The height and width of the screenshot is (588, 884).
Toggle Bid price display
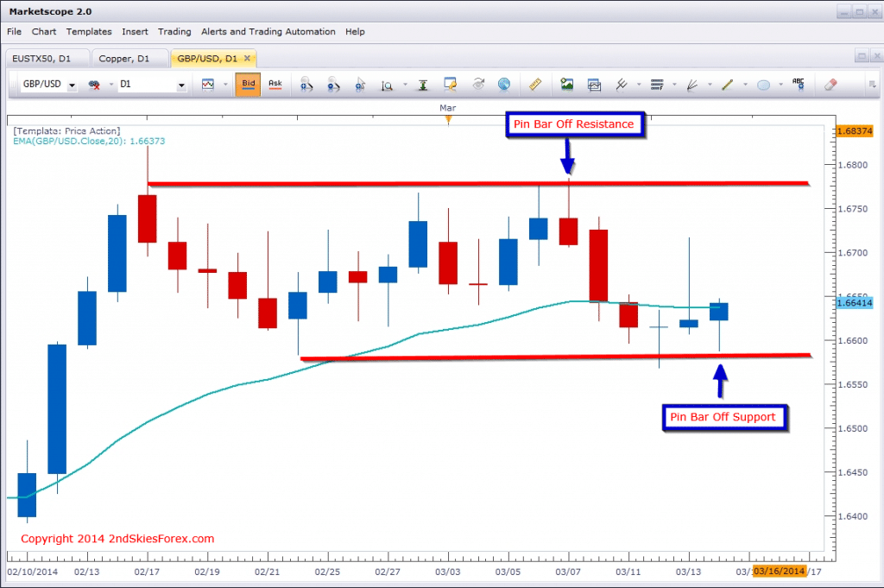click(248, 85)
